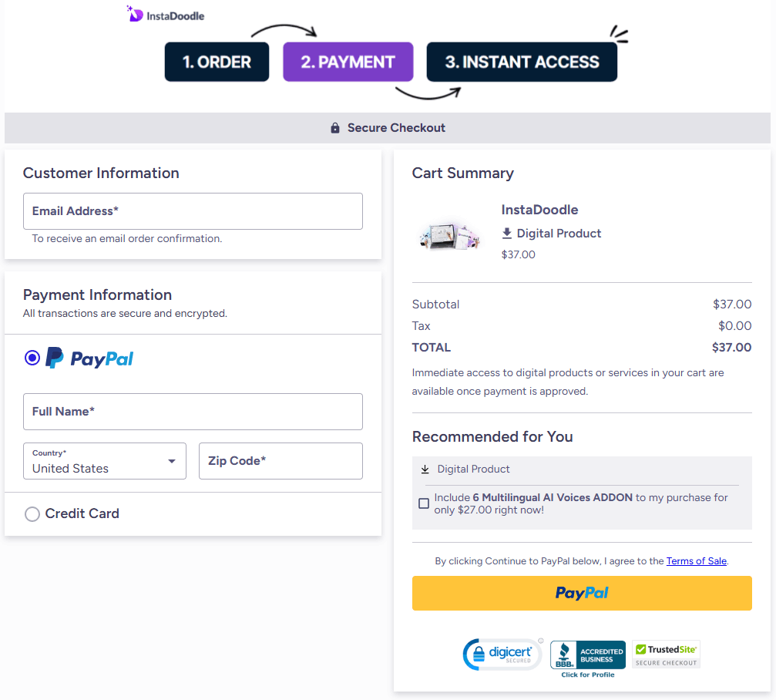
Task: Click the Email Address input field
Action: click(x=193, y=210)
